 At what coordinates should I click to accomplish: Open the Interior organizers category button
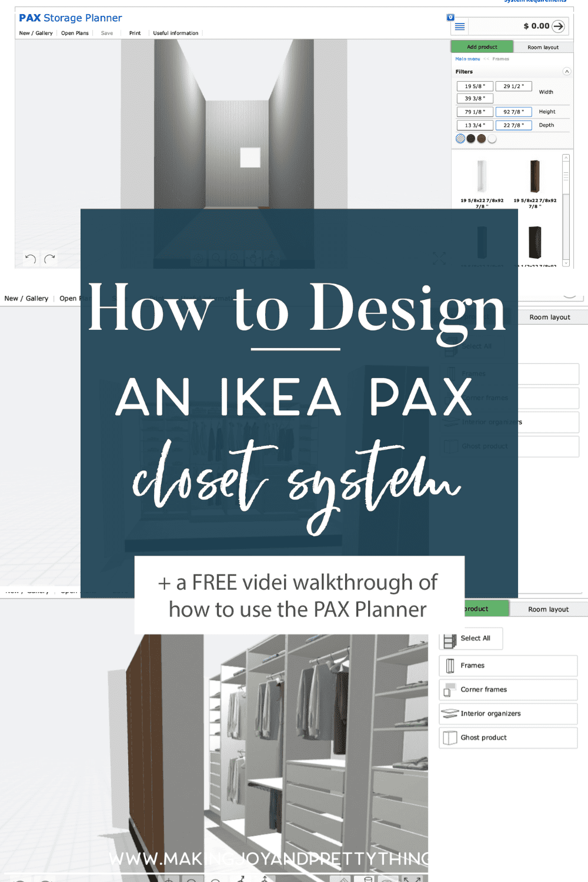pyautogui.click(x=509, y=714)
